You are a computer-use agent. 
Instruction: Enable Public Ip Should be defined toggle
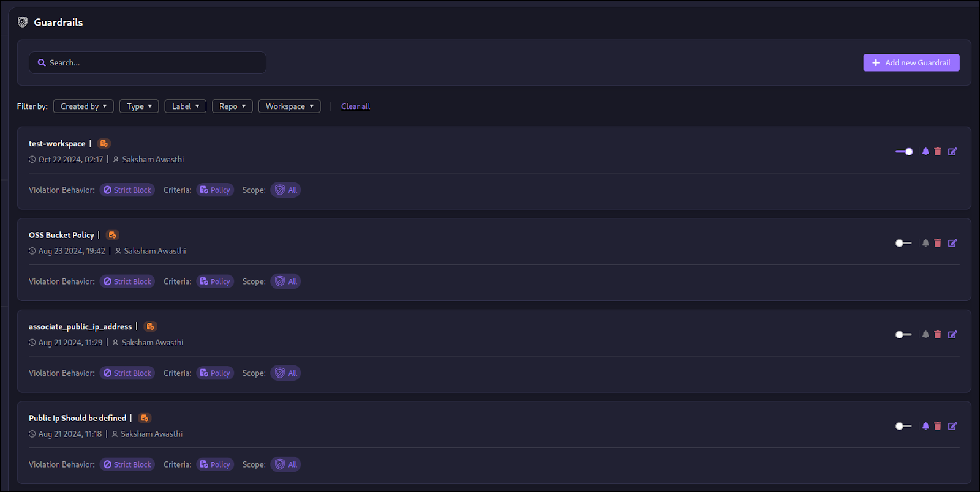click(904, 426)
